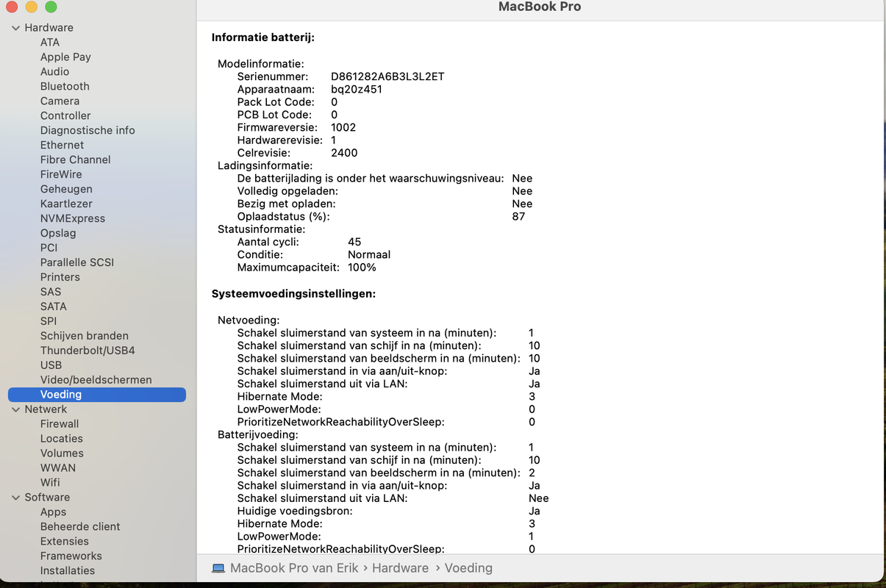Screen dimensions: 886x588
Task: Click the MacBook Pro laptop icon in path bar
Action: pos(218,568)
